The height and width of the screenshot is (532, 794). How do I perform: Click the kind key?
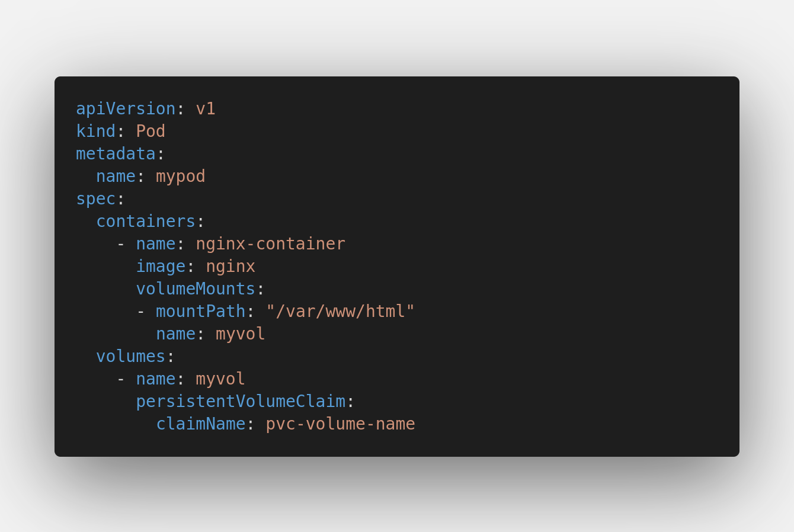pos(95,132)
